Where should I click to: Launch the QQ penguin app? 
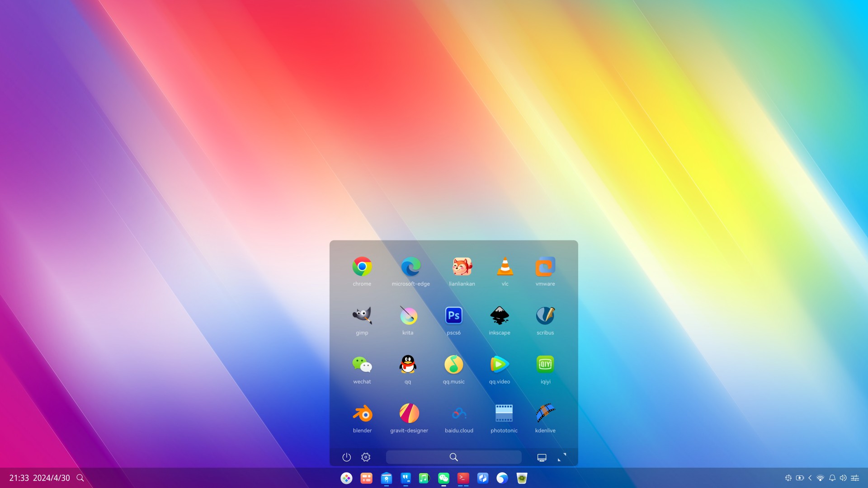(x=408, y=364)
